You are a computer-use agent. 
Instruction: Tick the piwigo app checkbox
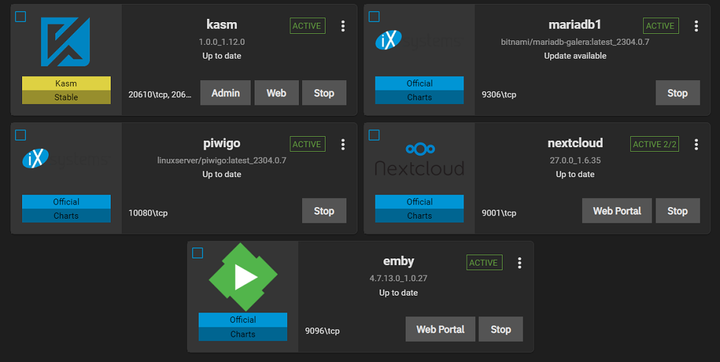pos(21,135)
